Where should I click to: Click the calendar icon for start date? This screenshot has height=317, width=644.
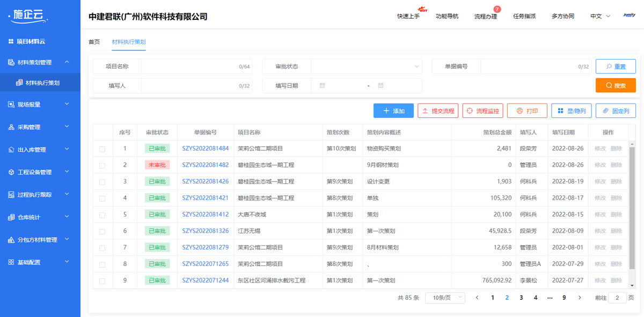click(x=322, y=86)
